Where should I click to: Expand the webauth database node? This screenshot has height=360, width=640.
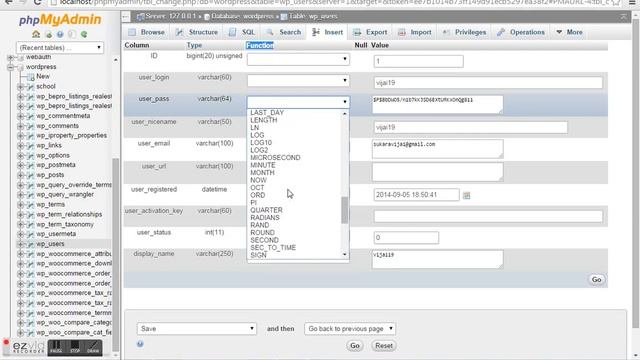point(10,57)
